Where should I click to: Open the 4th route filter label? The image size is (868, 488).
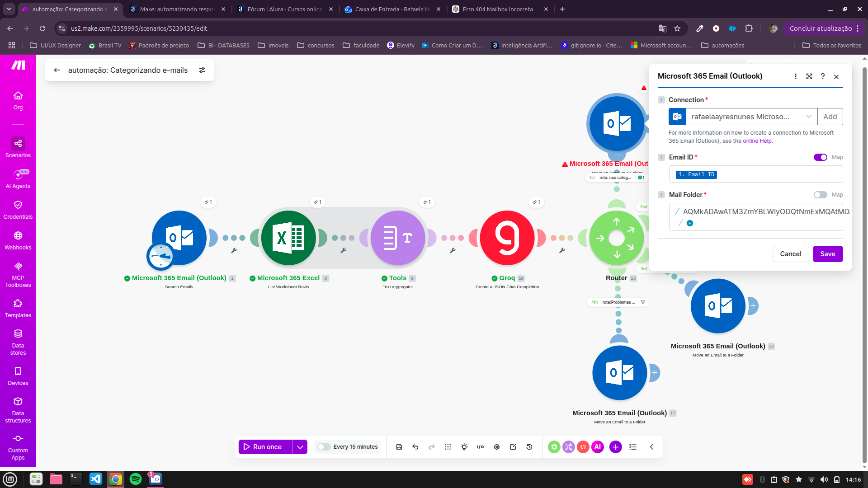pos(618,302)
